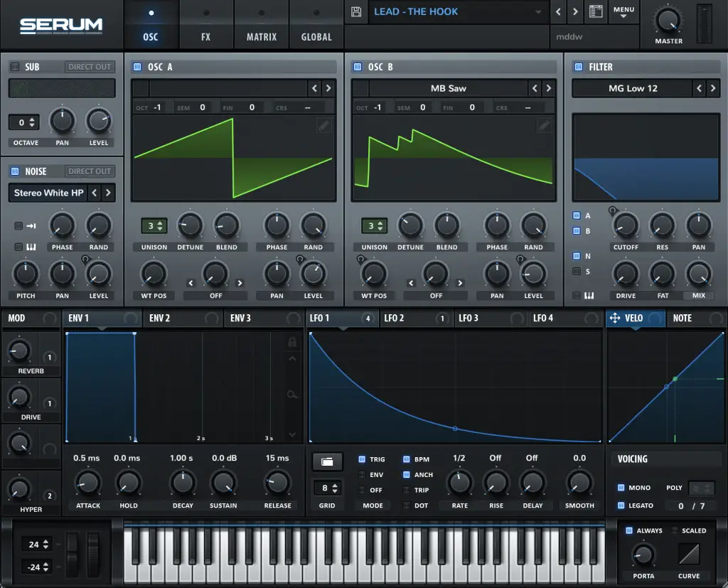
Task: Adjust the LFO GRID size stepper
Action: tap(327, 488)
